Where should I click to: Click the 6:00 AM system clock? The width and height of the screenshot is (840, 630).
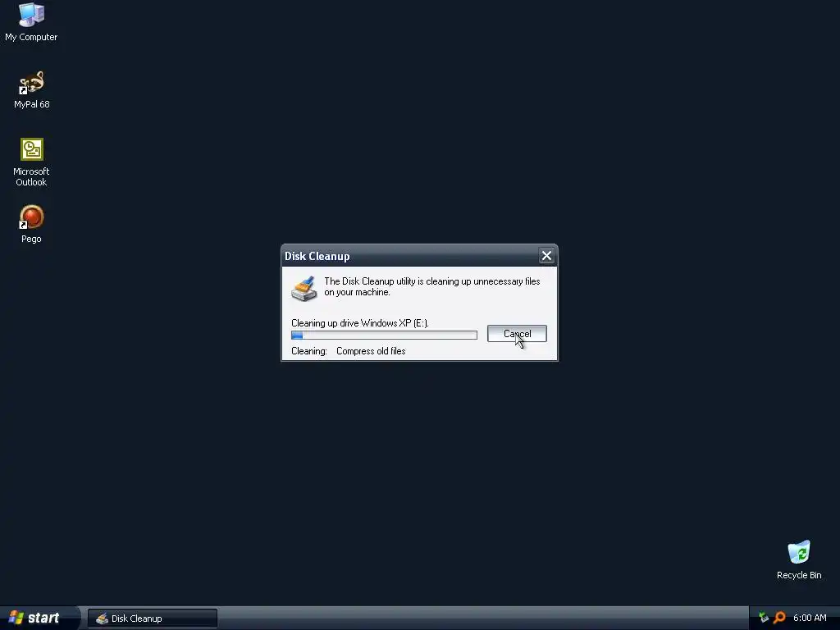point(810,618)
